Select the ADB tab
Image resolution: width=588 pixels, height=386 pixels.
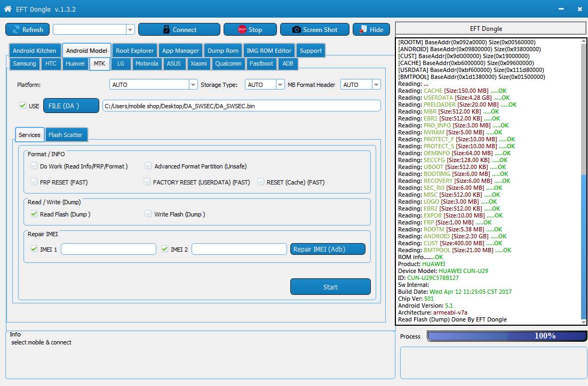288,63
